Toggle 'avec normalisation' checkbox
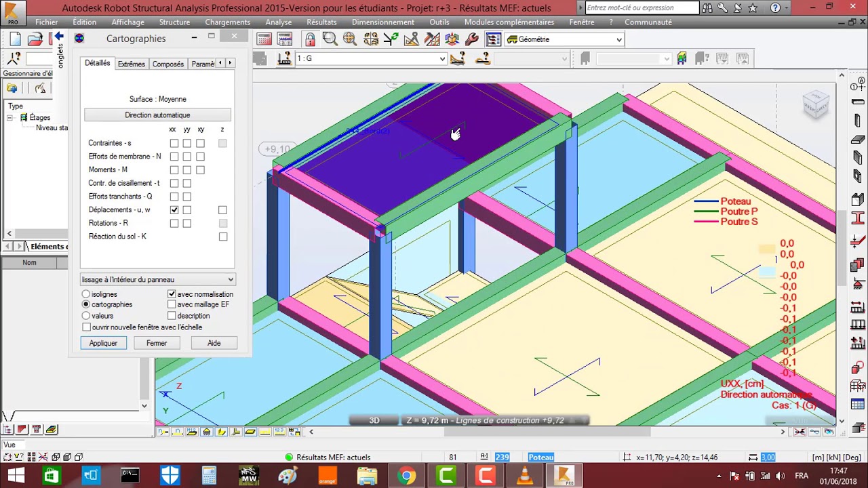This screenshot has height=488, width=868. [x=172, y=294]
